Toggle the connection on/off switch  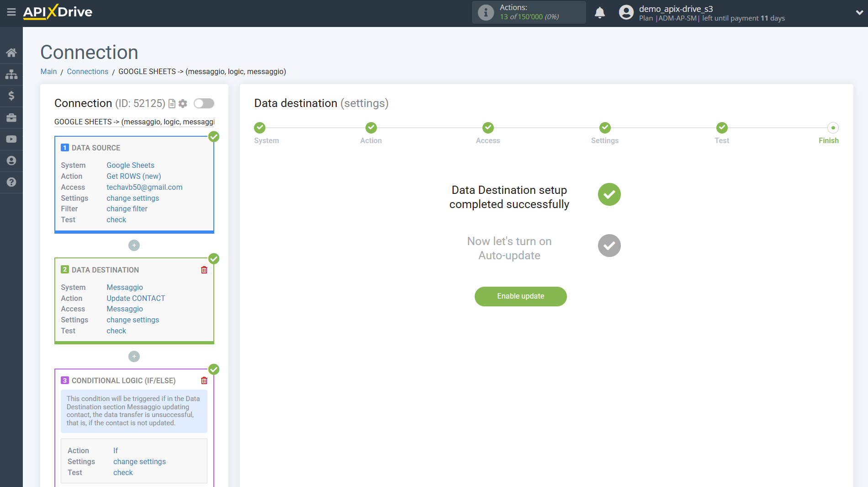coord(204,103)
